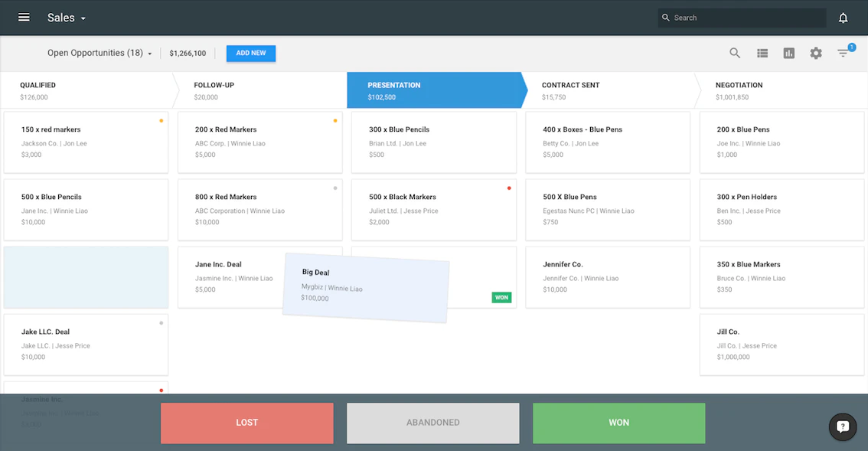Open the 400 x Boxes - Blue Pens card

(x=608, y=142)
